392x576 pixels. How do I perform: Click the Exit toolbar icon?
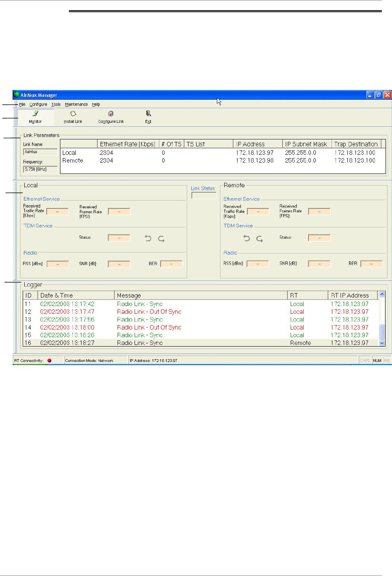coord(148,114)
